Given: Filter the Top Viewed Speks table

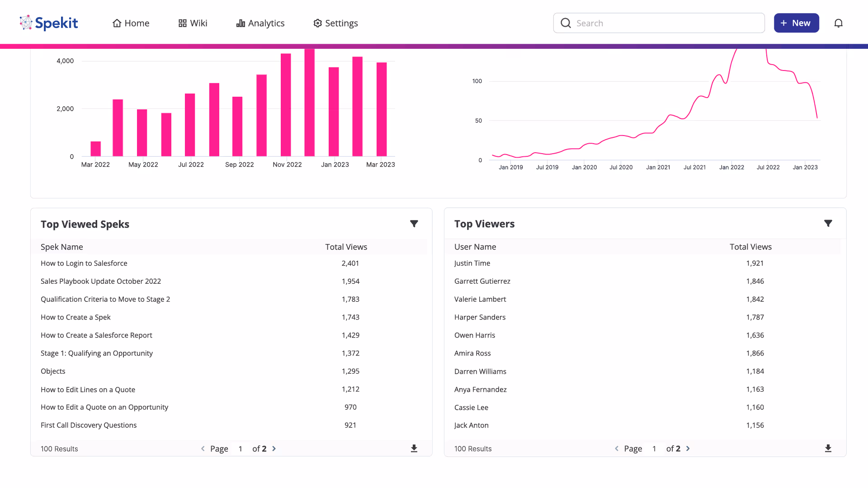Looking at the screenshot, I should point(414,224).
